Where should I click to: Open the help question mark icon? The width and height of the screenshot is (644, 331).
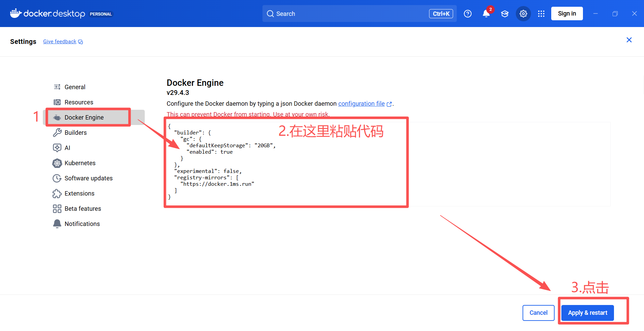468,14
